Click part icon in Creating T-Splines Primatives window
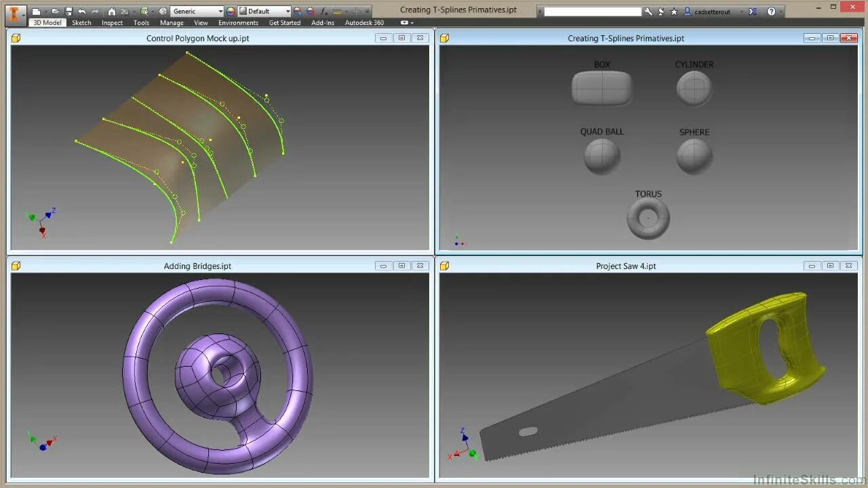This screenshot has width=868, height=488. tap(445, 38)
